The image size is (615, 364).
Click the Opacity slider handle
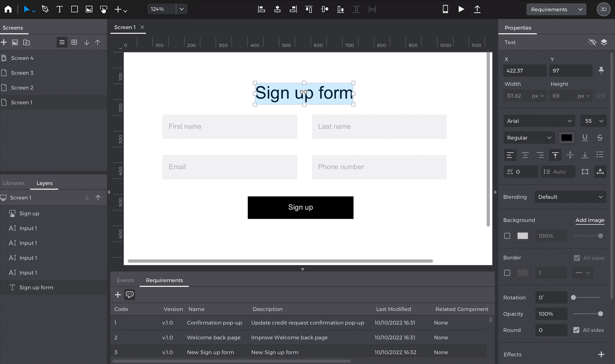[600, 314]
